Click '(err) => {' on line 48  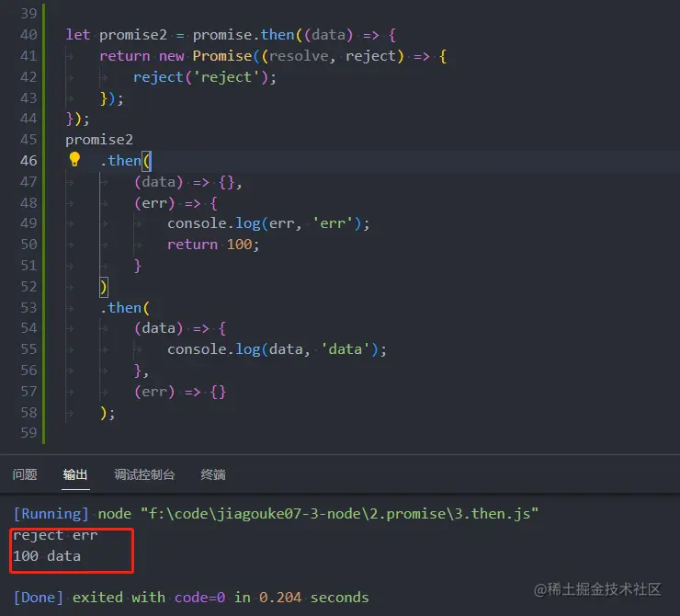click(176, 203)
